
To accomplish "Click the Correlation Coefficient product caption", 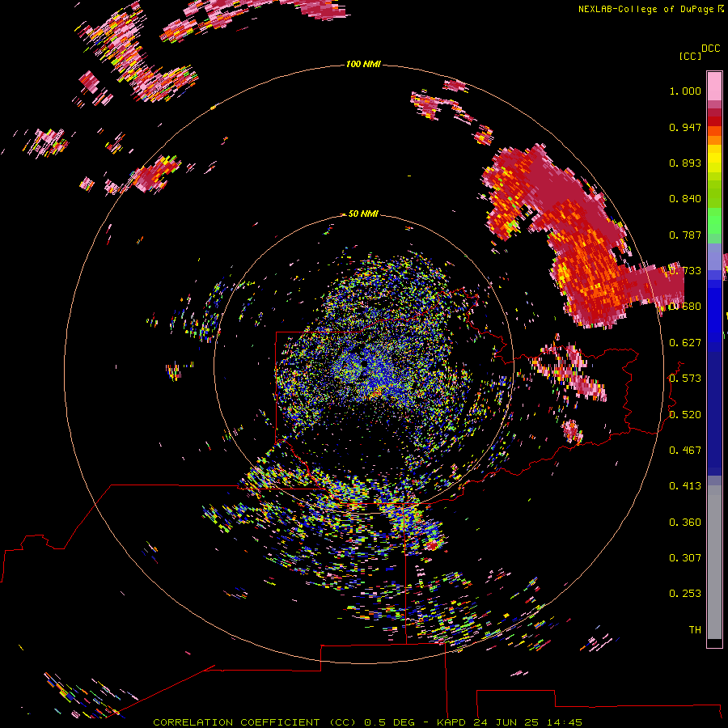I will [367, 722].
